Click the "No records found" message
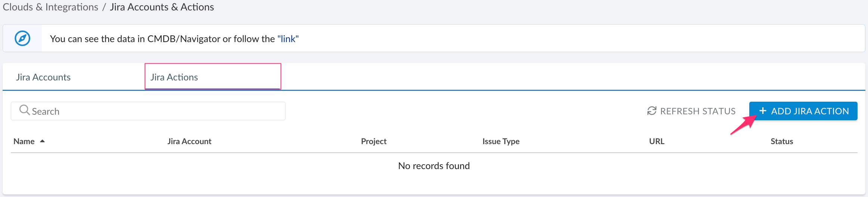 434,166
